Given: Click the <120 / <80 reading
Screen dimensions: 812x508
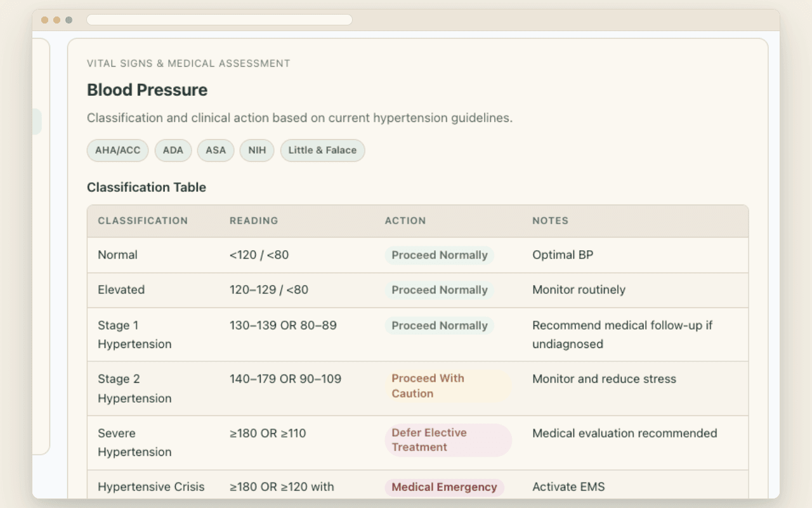Looking at the screenshot, I should (x=259, y=255).
